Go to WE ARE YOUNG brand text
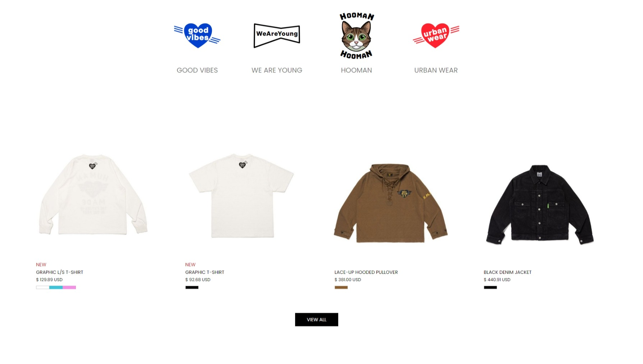 click(277, 70)
